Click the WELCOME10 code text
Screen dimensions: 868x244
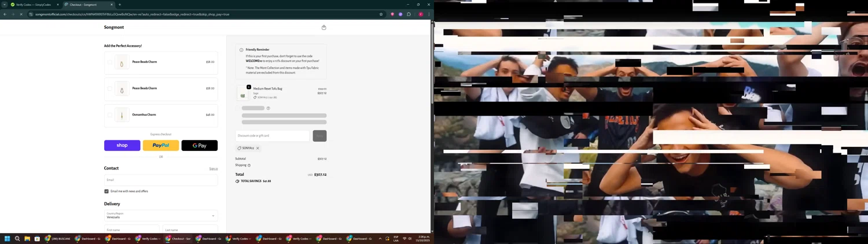coord(254,61)
